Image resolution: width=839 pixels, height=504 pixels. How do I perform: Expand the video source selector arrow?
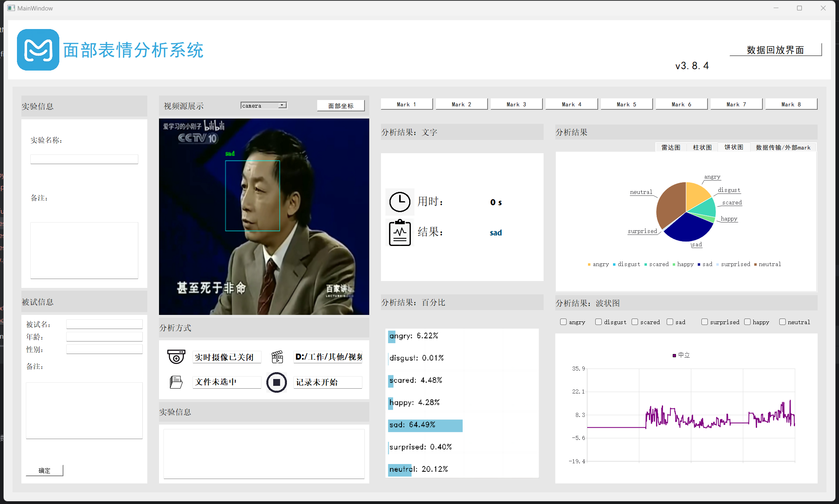coord(282,105)
